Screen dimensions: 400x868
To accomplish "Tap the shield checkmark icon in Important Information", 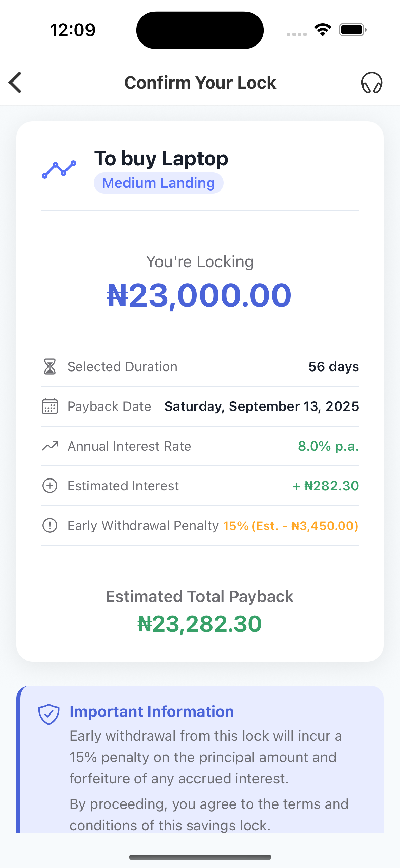I will [49, 714].
